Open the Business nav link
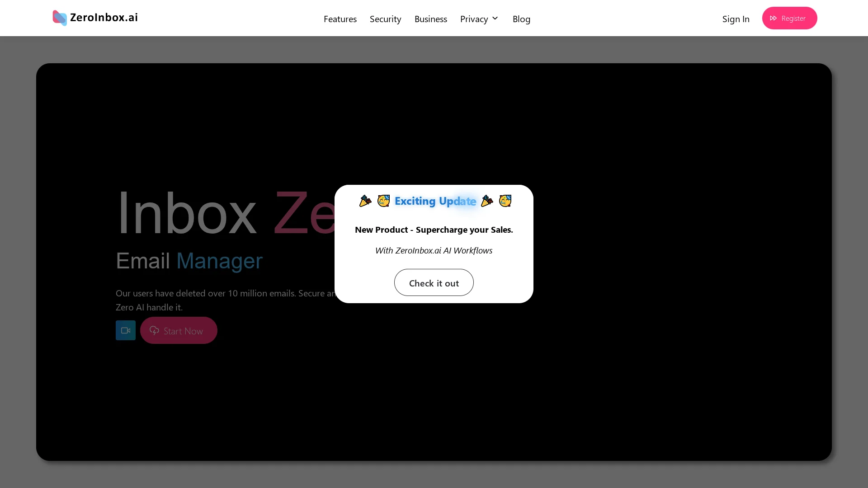Screen dimensions: 868x488 (431, 19)
